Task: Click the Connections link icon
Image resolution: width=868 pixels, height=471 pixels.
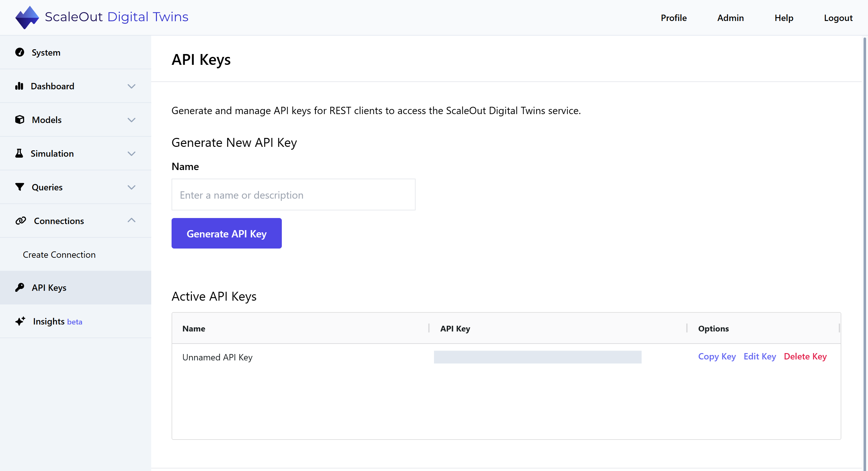Action: point(21,221)
